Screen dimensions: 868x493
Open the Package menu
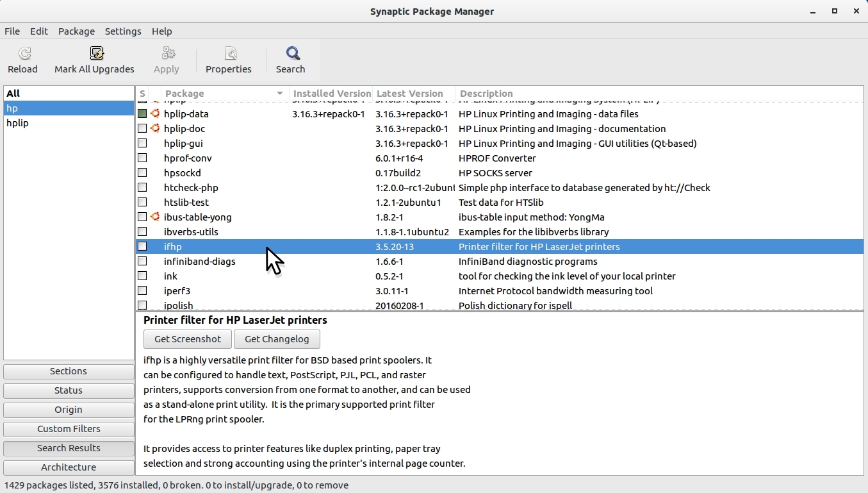click(76, 31)
